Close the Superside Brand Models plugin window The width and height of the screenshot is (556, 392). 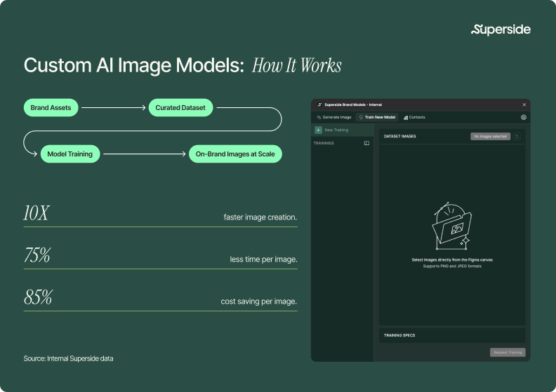point(524,104)
